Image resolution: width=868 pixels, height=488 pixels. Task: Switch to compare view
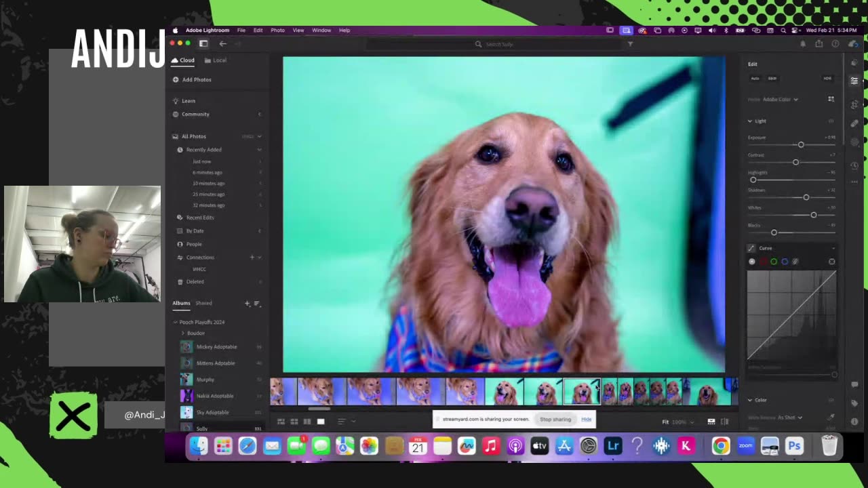pos(307,422)
